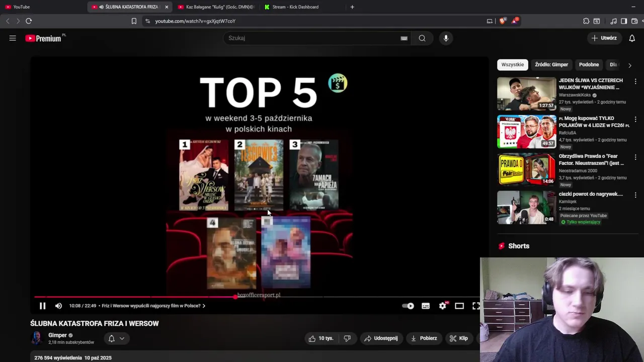Dislike the video

click(x=347, y=338)
